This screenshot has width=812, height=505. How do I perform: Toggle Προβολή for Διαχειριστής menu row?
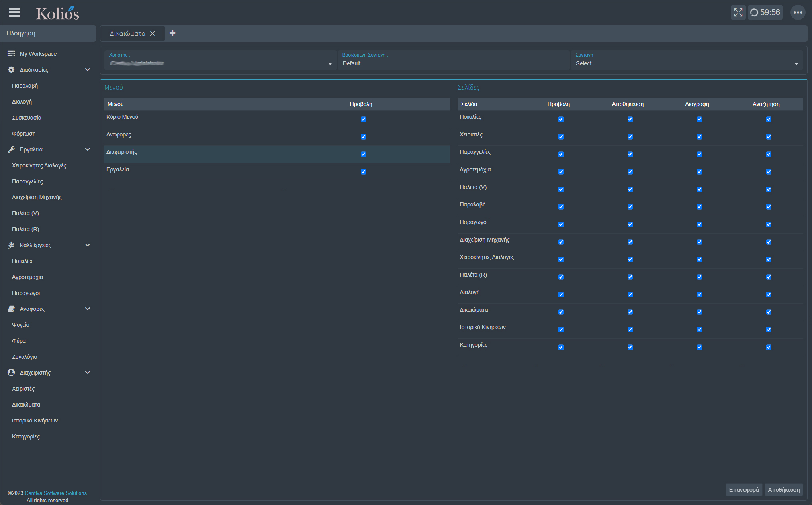(363, 154)
